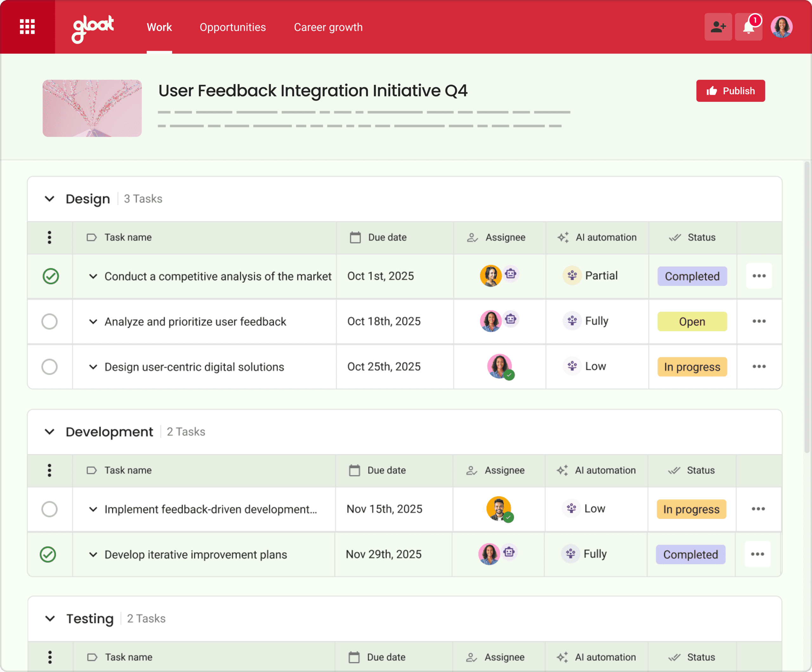Collapse the Development section chevron
This screenshot has height=672, width=812.
click(49, 432)
